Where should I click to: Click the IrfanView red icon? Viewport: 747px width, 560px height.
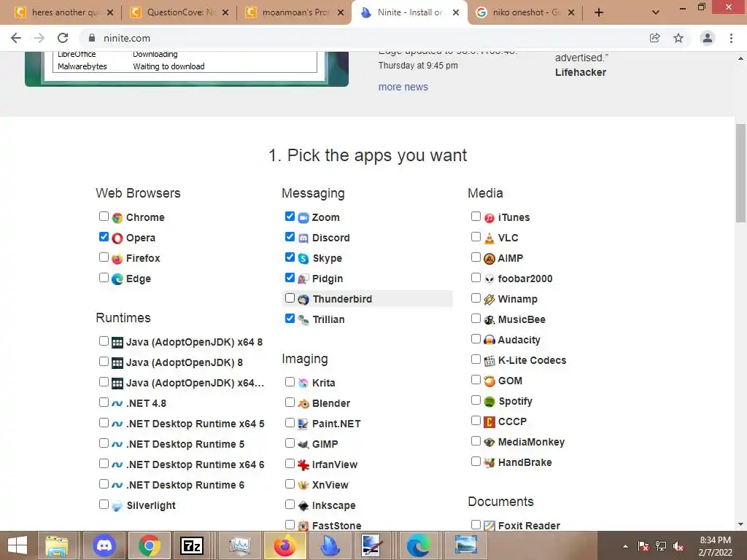point(303,464)
